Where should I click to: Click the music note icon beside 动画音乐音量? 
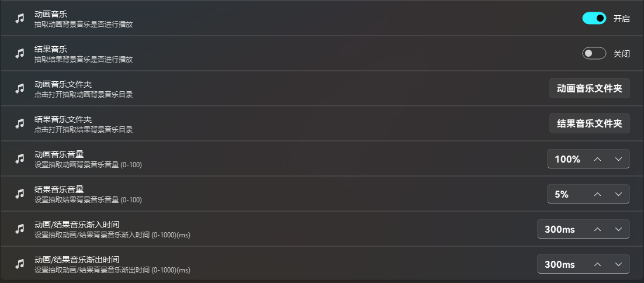[20, 159]
